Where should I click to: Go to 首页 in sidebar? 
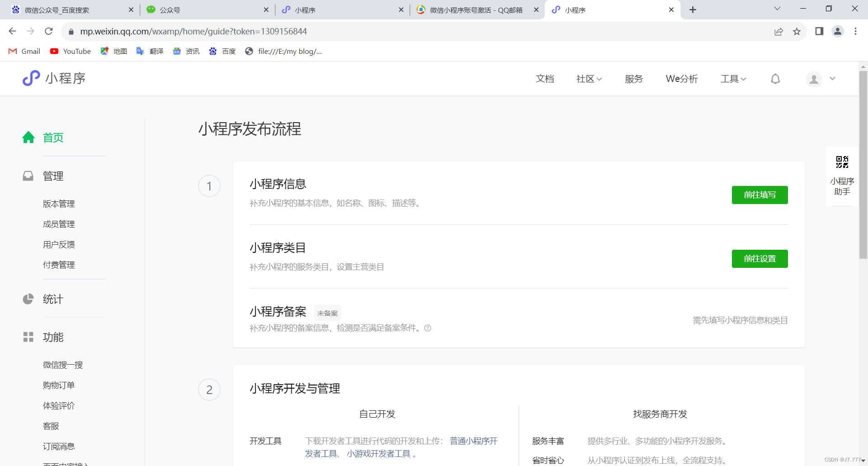tap(53, 138)
